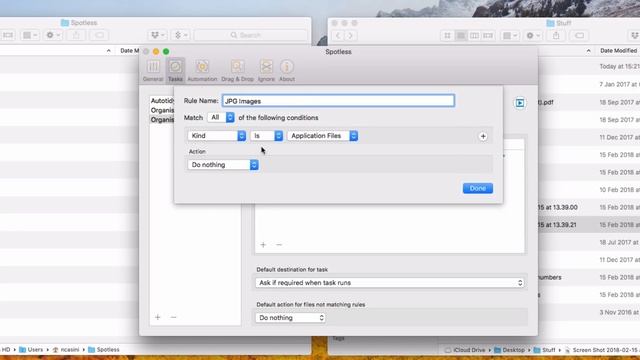The image size is (640, 360).
Task: Open the General preferences tab
Action: point(153,70)
